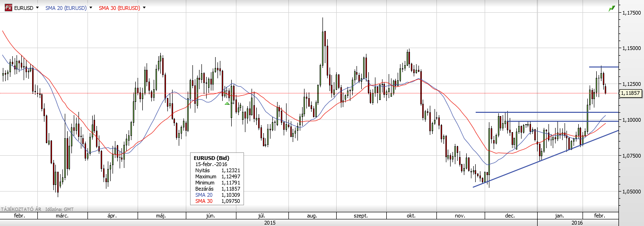Click the 'szept.' month on time axis
644x226 pixels.
tap(361, 216)
